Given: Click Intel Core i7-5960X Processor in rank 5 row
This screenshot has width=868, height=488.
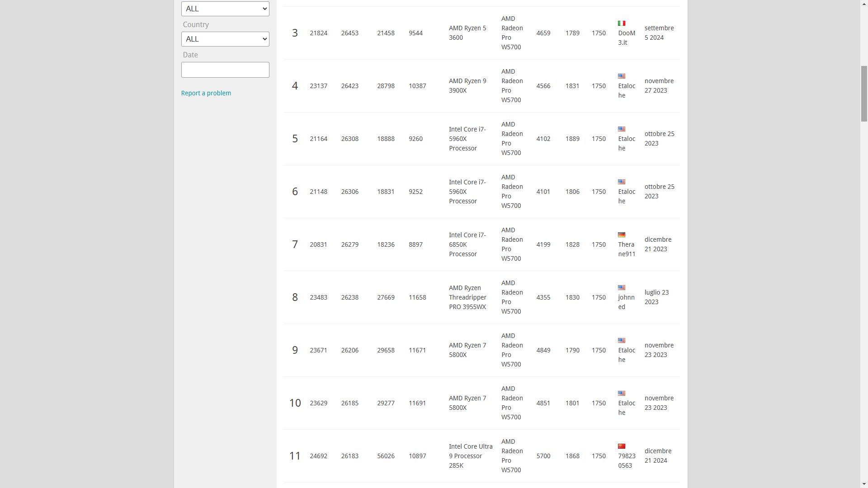Looking at the screenshot, I should [x=467, y=139].
